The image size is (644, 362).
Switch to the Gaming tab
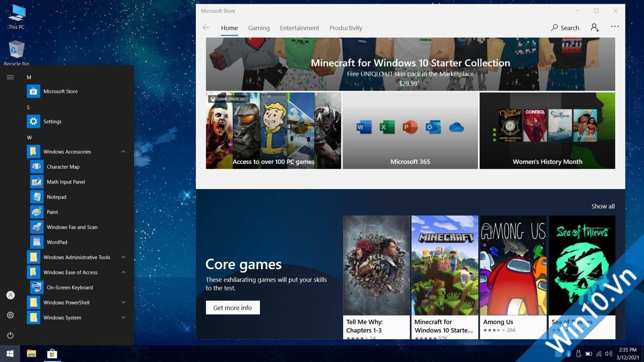[x=259, y=28]
